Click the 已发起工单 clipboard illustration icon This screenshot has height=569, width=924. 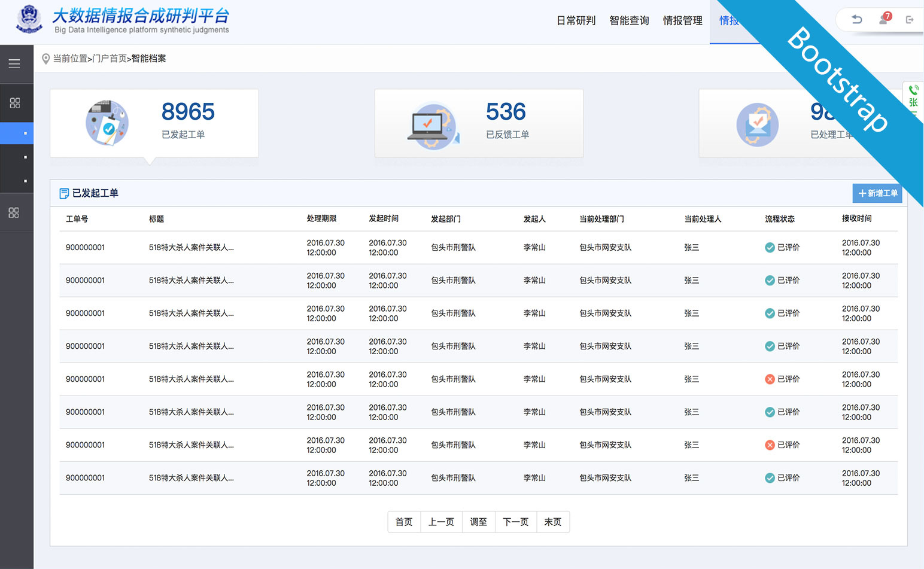pyautogui.click(x=107, y=123)
